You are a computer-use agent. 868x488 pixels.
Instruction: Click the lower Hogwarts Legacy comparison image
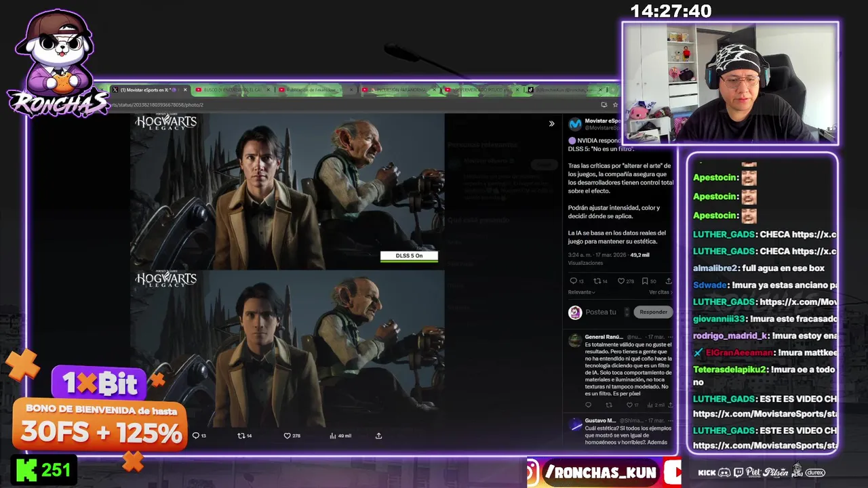pyautogui.click(x=288, y=348)
